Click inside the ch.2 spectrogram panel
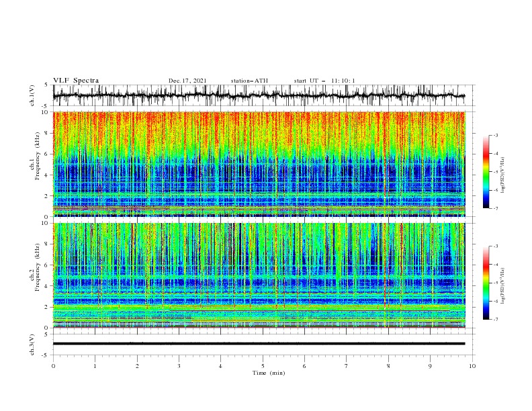The width and height of the screenshot is (532, 411). [259, 275]
